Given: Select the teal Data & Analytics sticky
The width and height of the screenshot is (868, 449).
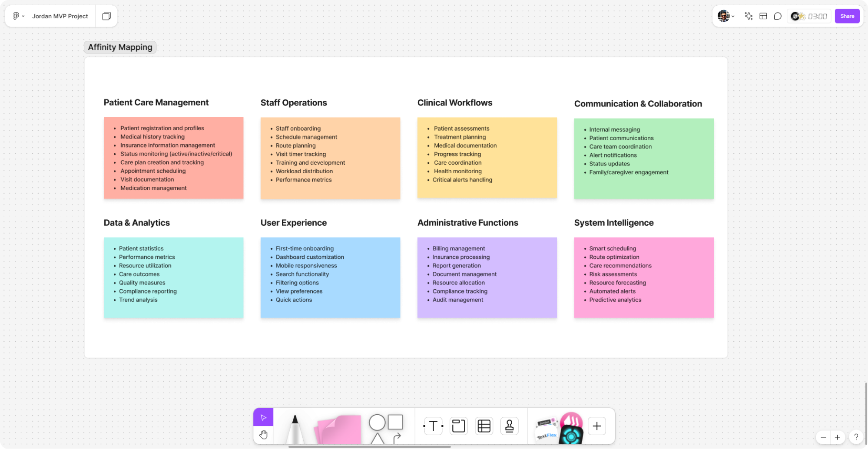Looking at the screenshot, I should pos(173,277).
